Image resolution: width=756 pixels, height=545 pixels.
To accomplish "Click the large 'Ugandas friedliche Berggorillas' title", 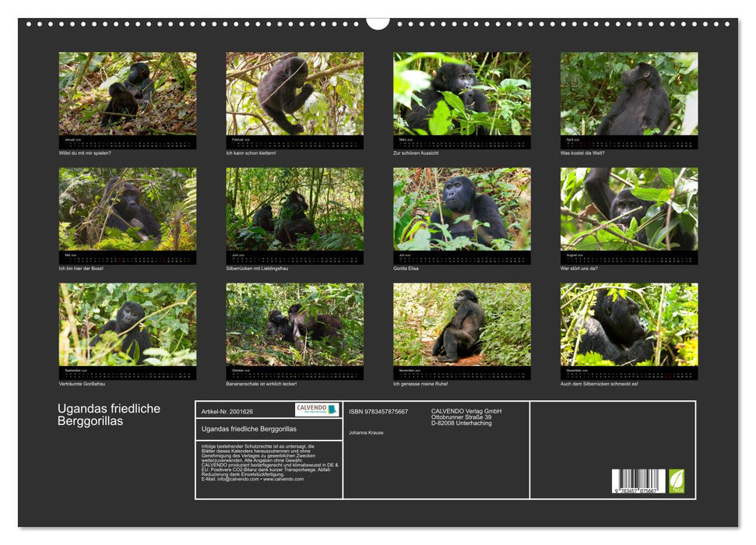I will pyautogui.click(x=109, y=415).
